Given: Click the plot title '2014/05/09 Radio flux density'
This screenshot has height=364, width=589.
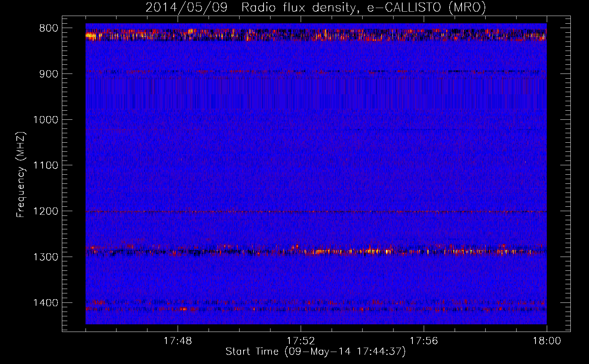Looking at the screenshot, I should click(x=316, y=8).
